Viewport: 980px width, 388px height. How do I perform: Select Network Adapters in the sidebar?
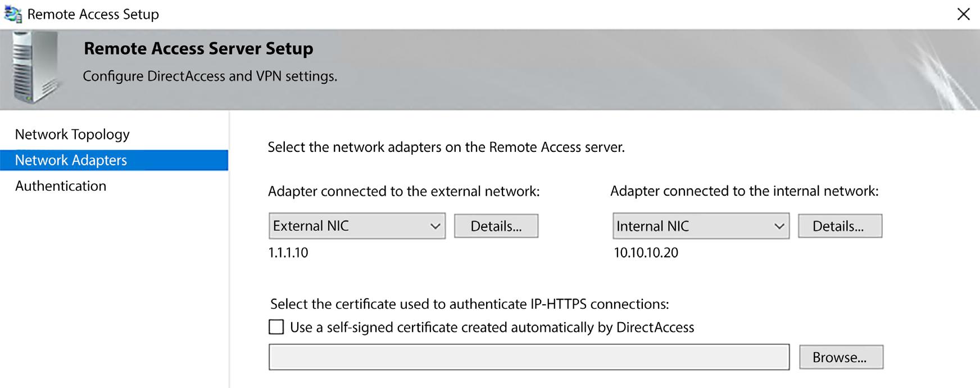[x=71, y=160]
